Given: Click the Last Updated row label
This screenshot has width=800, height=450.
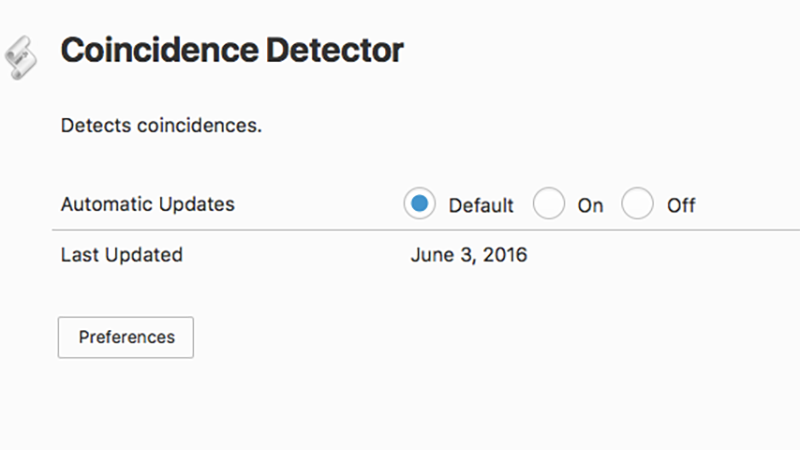Looking at the screenshot, I should (x=121, y=255).
